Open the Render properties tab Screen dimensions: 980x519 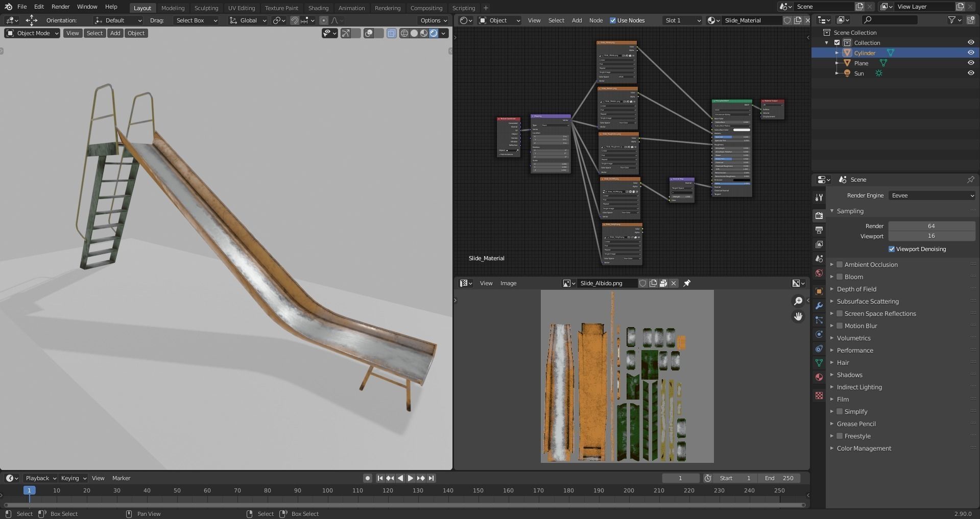[x=819, y=216]
